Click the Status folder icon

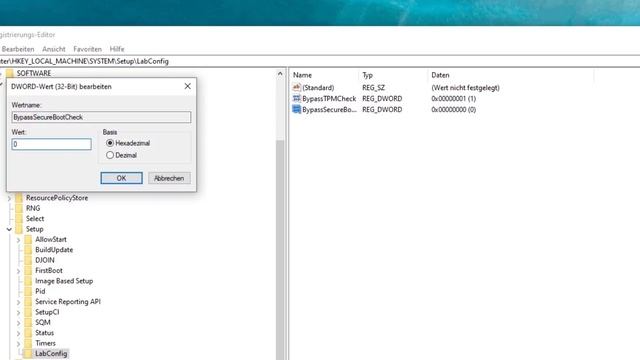point(28,333)
